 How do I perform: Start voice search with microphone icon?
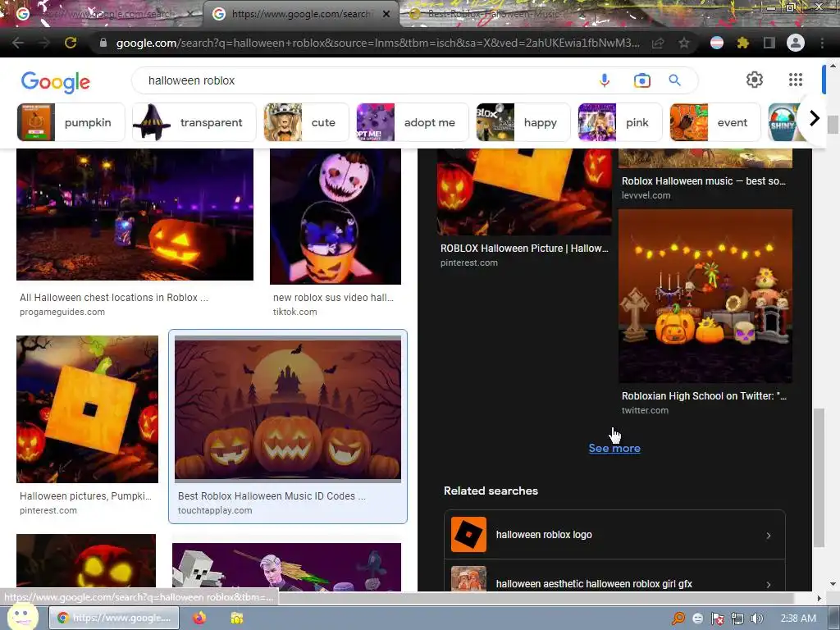coord(605,80)
